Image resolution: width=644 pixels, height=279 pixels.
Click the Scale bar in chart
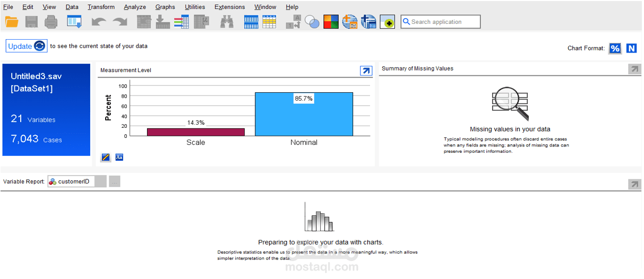coord(196,132)
